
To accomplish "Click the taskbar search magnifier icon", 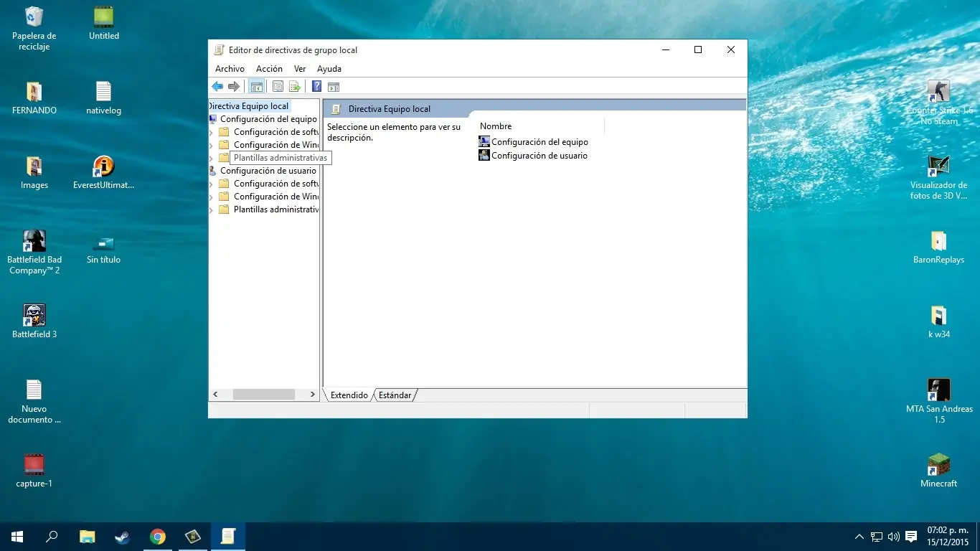I will pos(52,537).
